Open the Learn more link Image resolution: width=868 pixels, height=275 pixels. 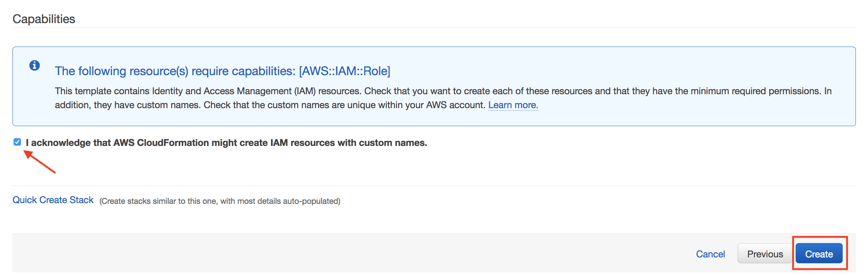pos(513,105)
